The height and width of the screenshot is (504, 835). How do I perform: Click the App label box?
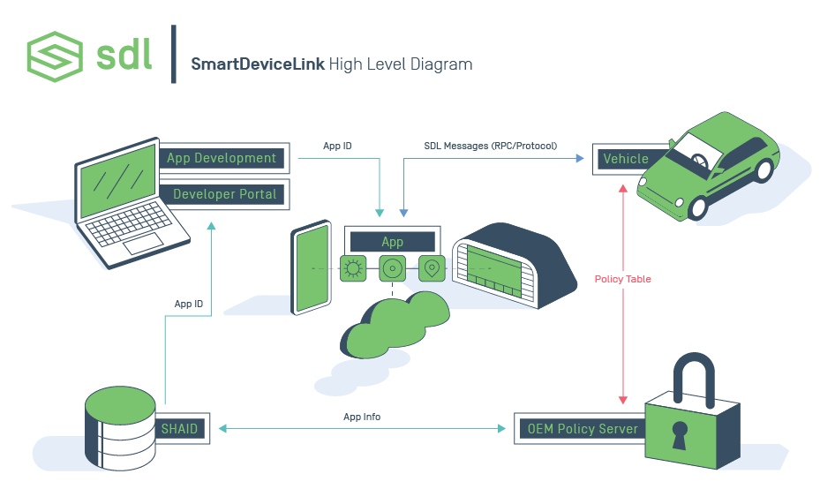[392, 242]
